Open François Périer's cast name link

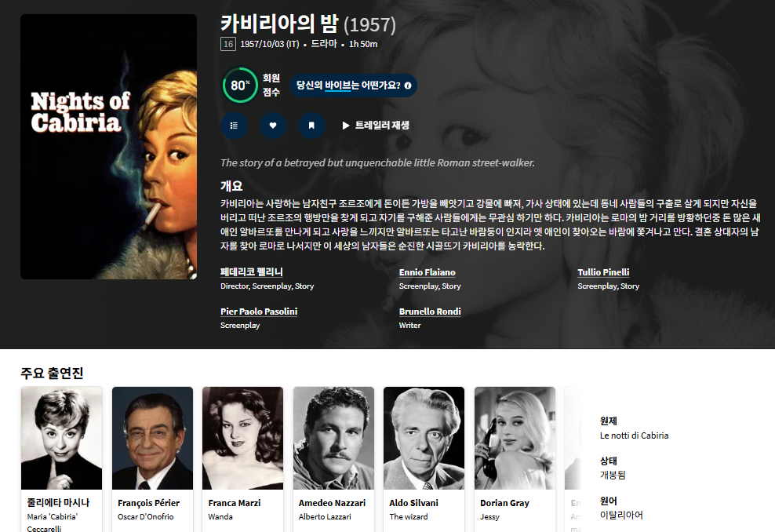(x=148, y=503)
